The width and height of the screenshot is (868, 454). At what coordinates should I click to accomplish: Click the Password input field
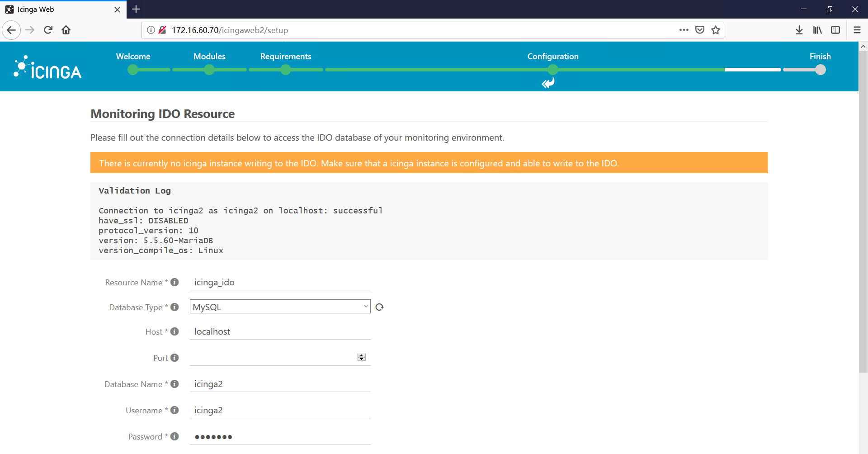click(280, 436)
